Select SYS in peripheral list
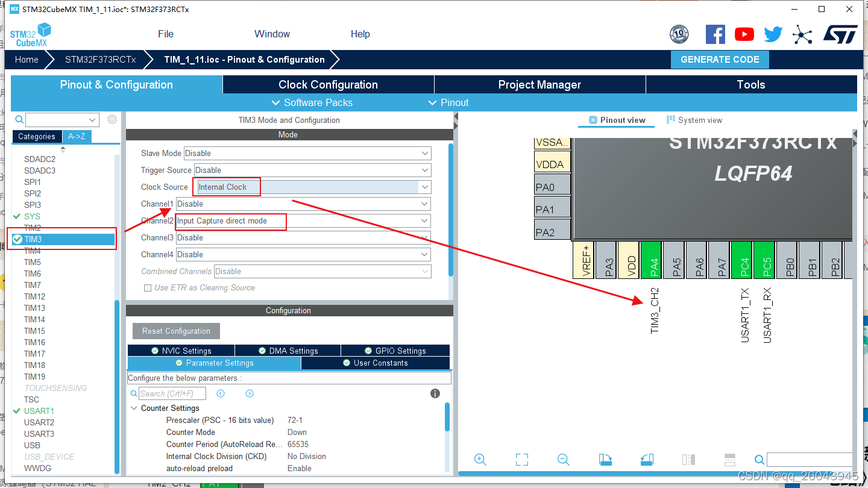This screenshot has height=488, width=868. [x=32, y=216]
